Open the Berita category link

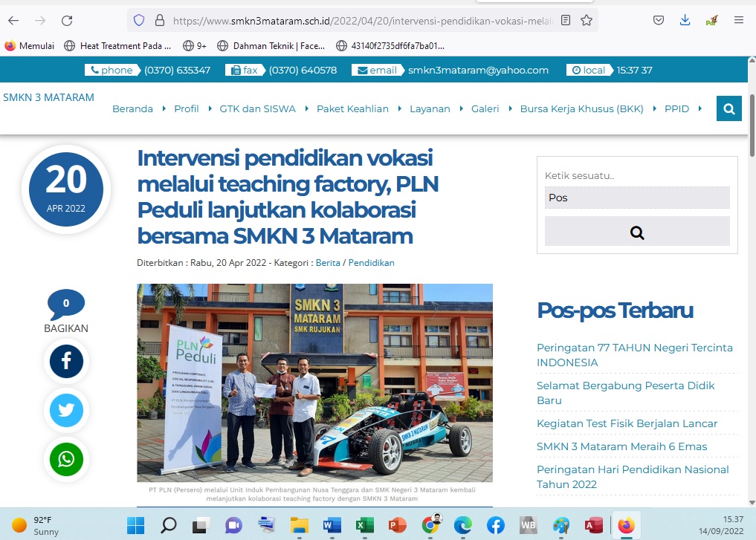tap(327, 263)
